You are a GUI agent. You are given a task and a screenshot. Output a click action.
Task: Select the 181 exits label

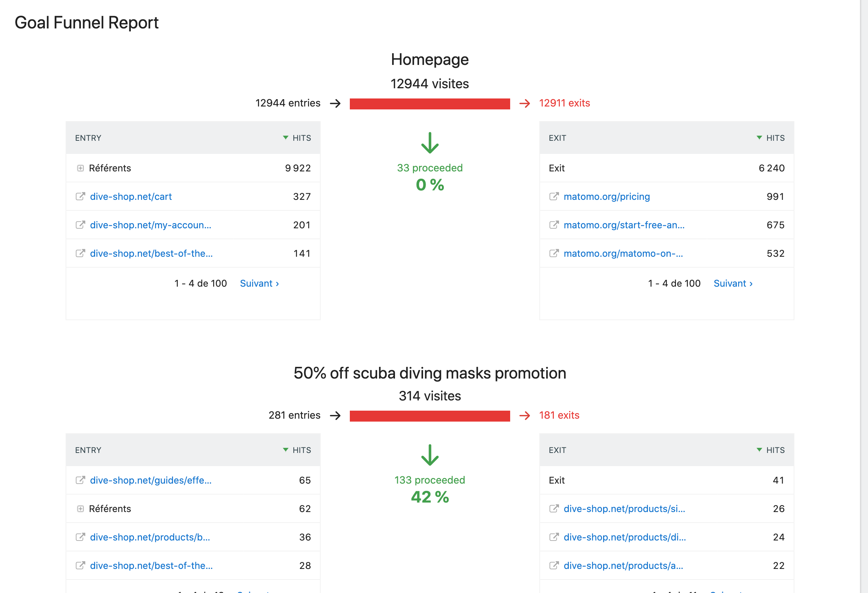click(x=559, y=415)
